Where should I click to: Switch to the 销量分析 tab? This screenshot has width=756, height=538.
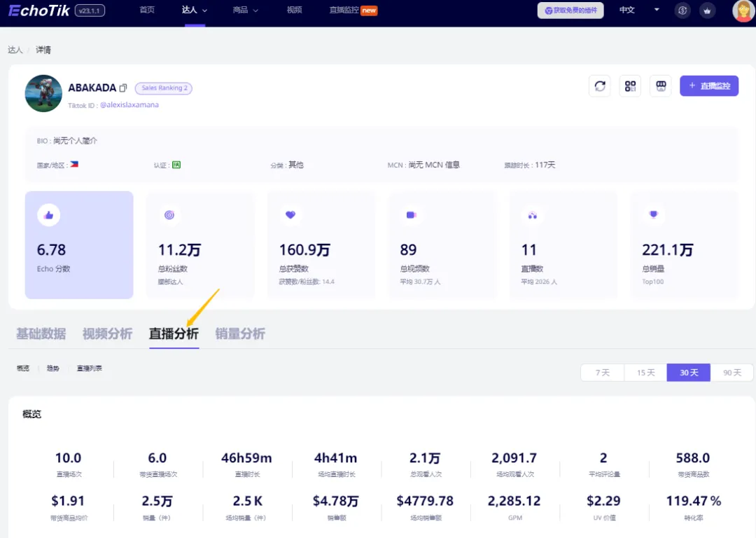click(240, 333)
